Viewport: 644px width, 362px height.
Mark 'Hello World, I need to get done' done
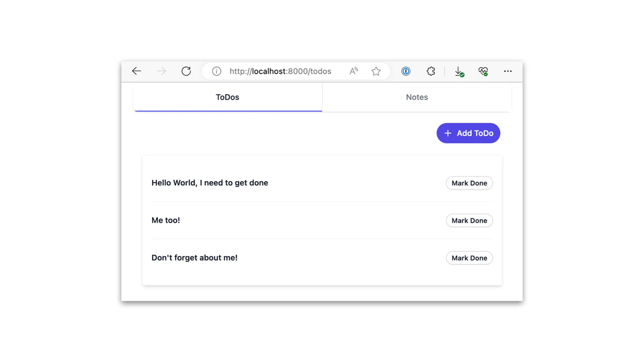[x=469, y=183]
